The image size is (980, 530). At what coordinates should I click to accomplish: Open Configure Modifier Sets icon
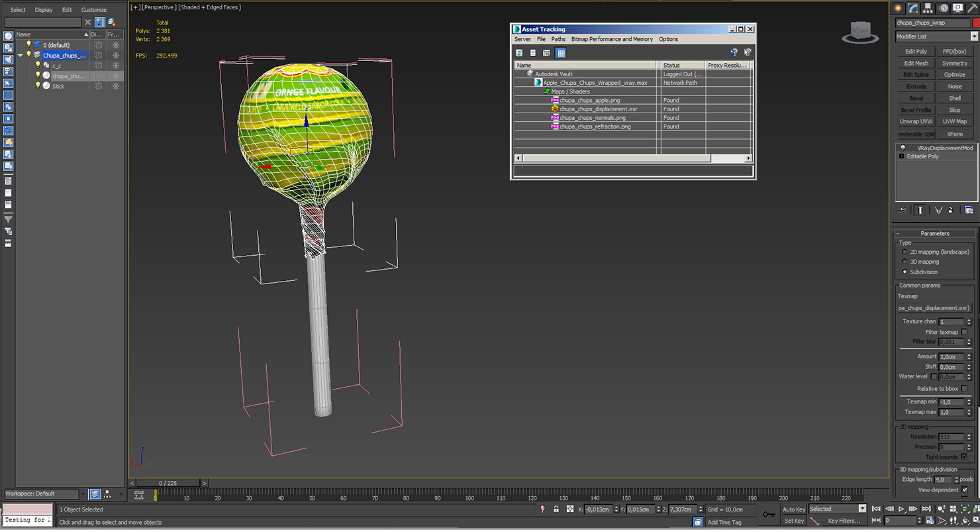click(x=969, y=210)
